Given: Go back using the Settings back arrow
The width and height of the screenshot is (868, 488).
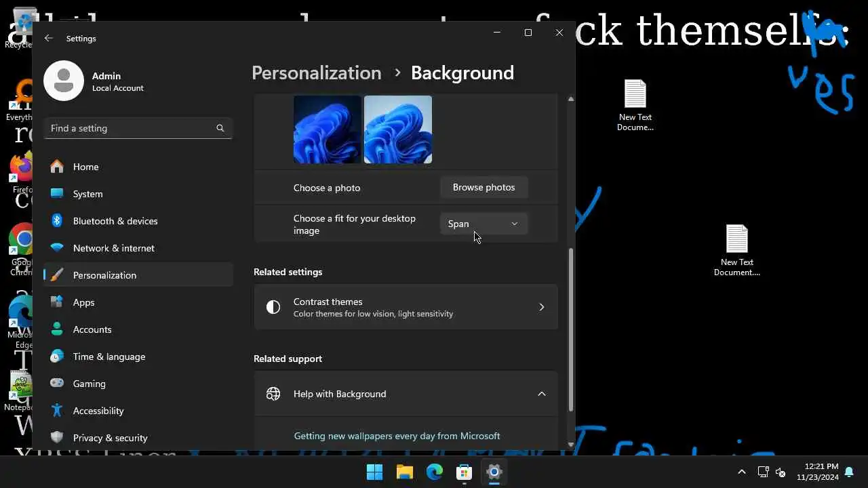Looking at the screenshot, I should tap(48, 39).
